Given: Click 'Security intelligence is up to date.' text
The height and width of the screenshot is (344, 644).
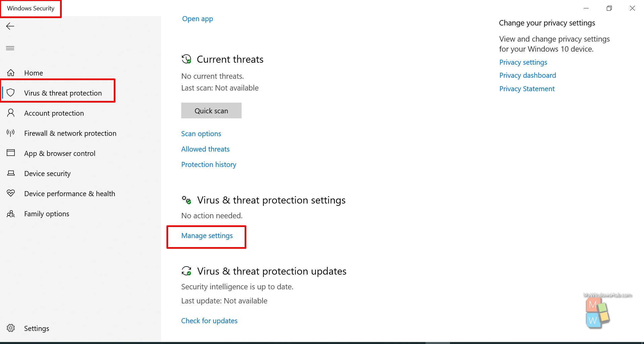Looking at the screenshot, I should tap(237, 287).
